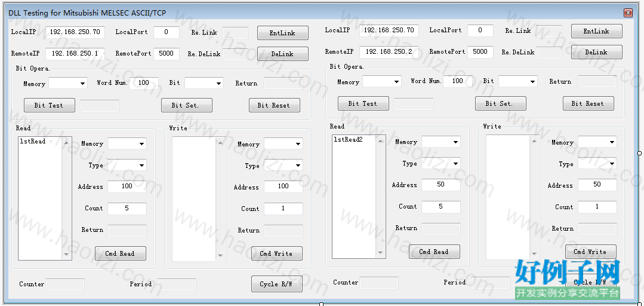Click right Word Num. field
644x306 pixels.
(458, 81)
